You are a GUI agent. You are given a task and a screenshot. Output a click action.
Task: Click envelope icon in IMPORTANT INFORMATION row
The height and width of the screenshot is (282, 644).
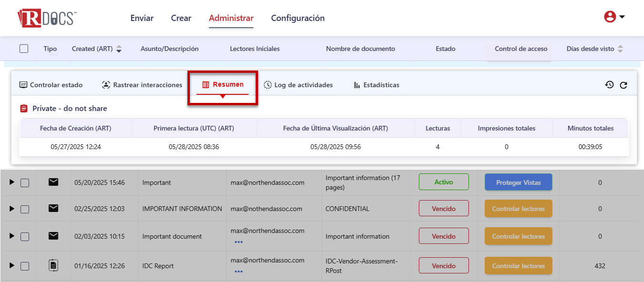click(53, 208)
